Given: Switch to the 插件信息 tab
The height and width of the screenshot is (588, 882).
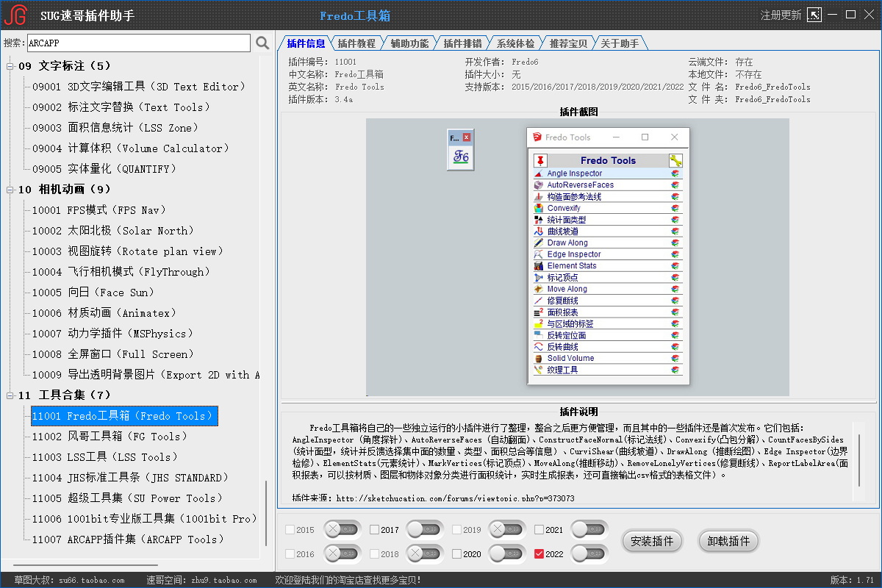Looking at the screenshot, I should click(305, 43).
